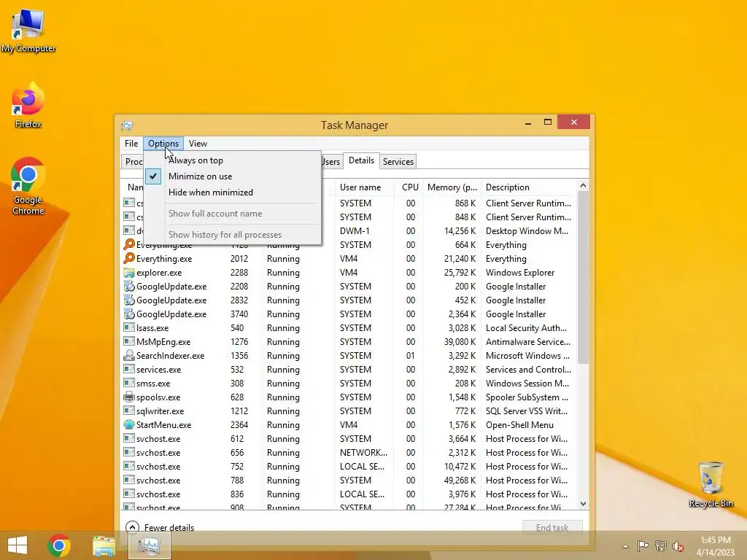Switch to the Services tab
747x560 pixels.
[398, 161]
